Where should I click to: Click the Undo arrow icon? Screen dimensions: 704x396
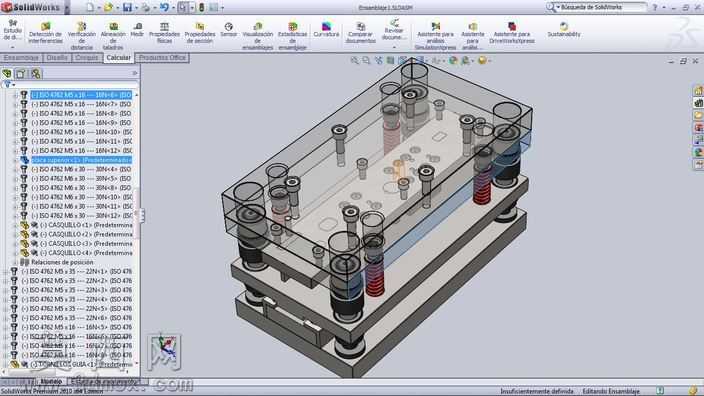(x=164, y=7)
